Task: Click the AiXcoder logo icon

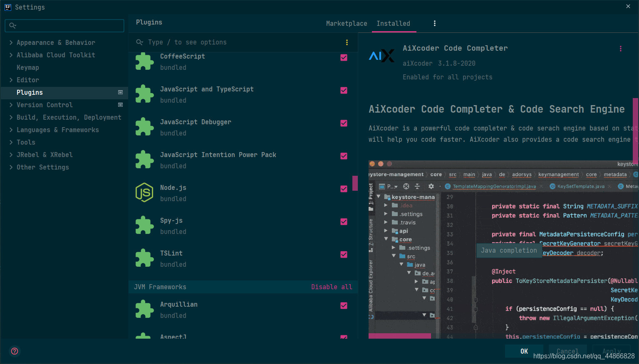Action: click(x=381, y=56)
